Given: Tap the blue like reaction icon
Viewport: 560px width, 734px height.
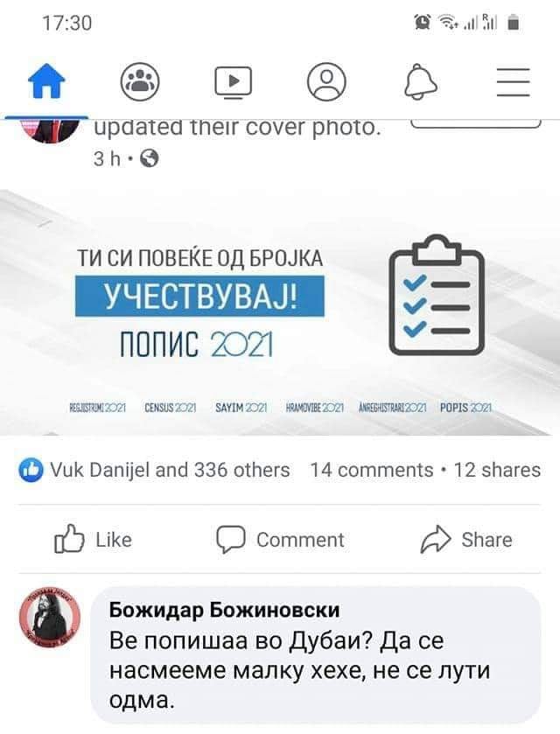Looking at the screenshot, I should 31,470.
